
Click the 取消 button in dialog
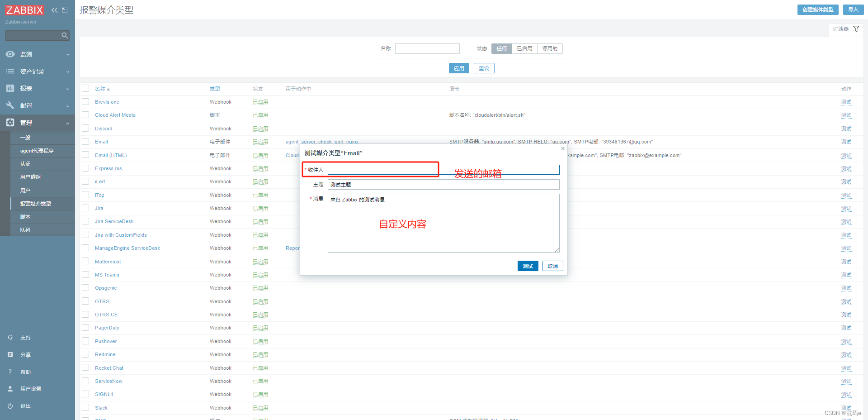coord(552,266)
